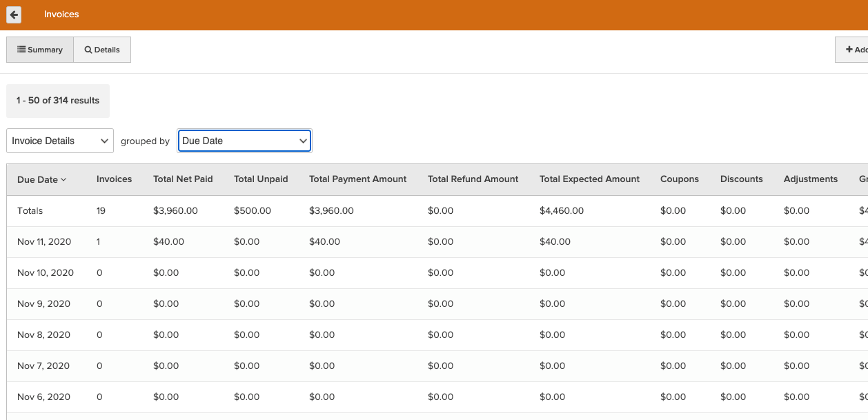
Task: Switch to the Details tab
Action: tap(101, 49)
